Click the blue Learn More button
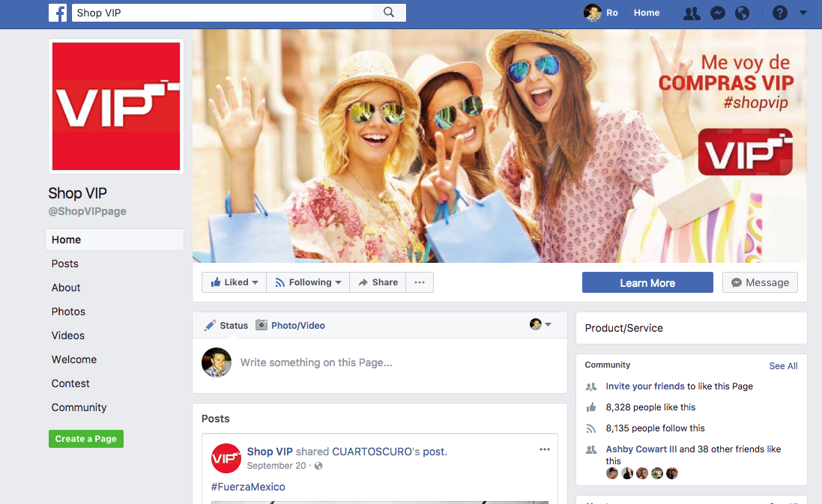The width and height of the screenshot is (822, 504). click(x=647, y=283)
